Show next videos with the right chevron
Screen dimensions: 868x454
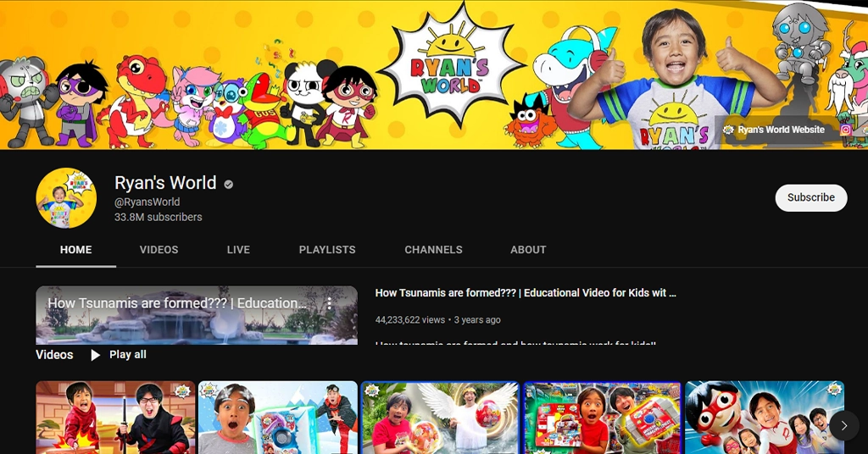tap(844, 425)
